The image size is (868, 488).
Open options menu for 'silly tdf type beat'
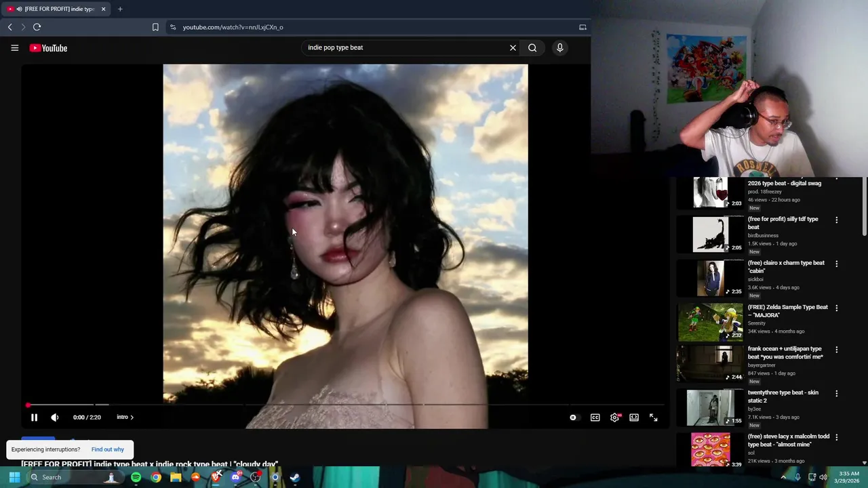836,220
